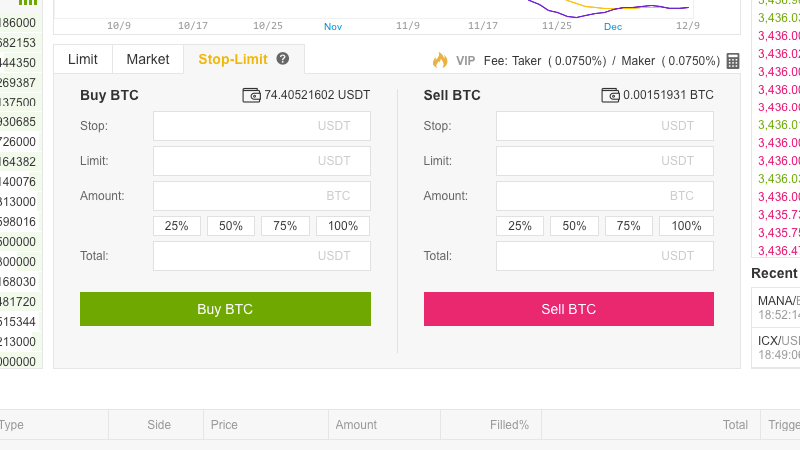
Task: Click the Stop-Limit help question mark icon
Action: click(283, 59)
